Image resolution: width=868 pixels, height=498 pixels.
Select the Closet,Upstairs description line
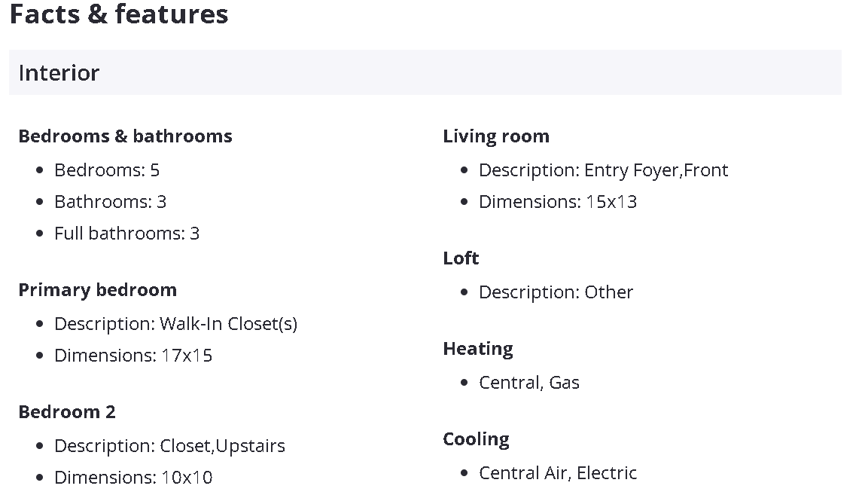click(169, 446)
